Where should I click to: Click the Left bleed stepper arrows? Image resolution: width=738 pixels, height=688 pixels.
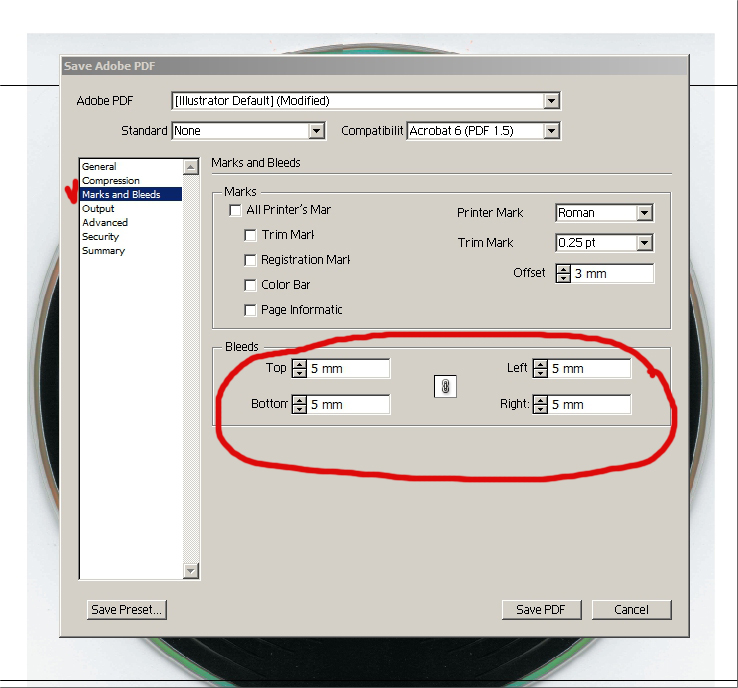tap(540, 368)
